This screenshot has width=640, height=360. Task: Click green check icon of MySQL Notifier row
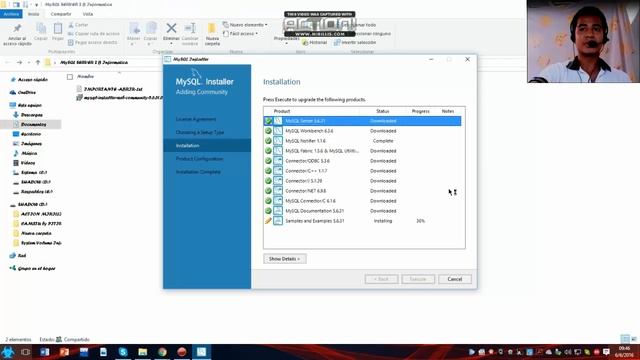point(268,141)
